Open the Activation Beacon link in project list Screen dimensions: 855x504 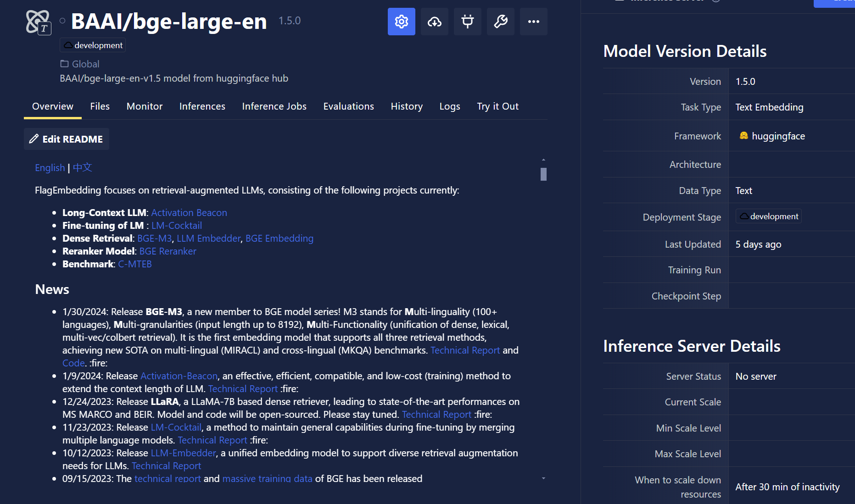click(x=189, y=213)
